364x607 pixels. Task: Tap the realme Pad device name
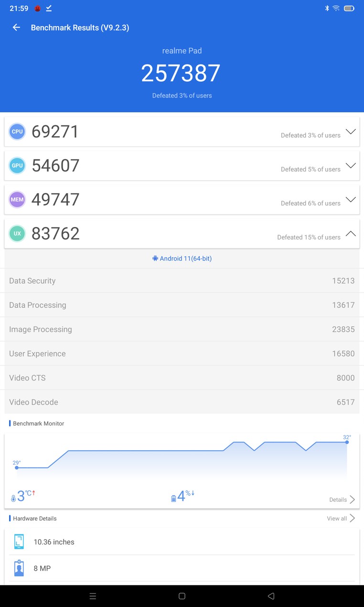pyautogui.click(x=182, y=51)
